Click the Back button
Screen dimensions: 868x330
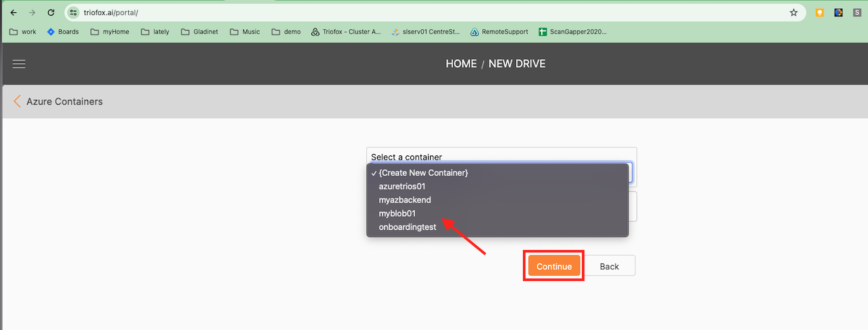click(610, 266)
